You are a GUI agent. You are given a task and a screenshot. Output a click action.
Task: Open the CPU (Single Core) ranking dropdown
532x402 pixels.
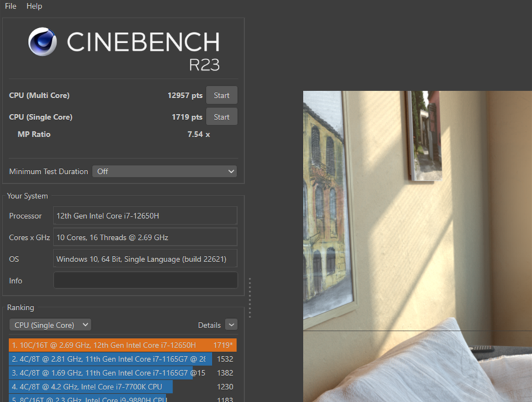coord(50,325)
